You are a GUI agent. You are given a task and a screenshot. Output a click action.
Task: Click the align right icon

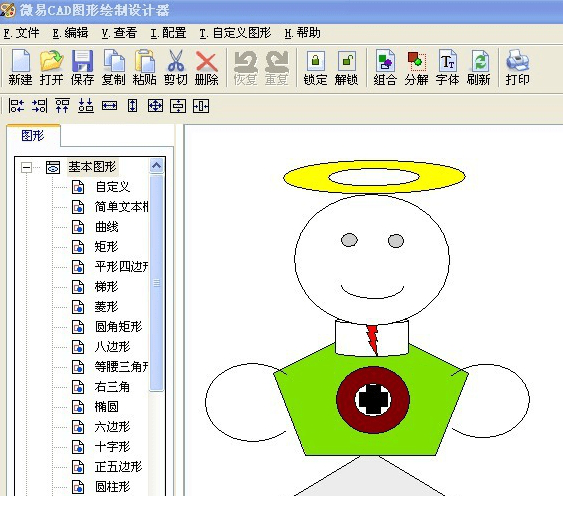click(39, 106)
